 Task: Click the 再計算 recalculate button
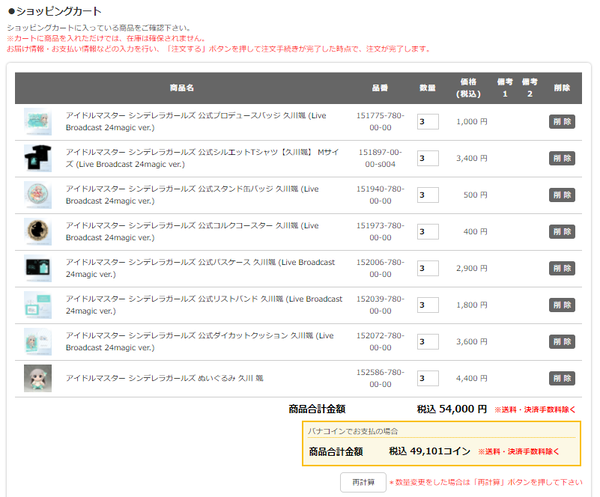[x=363, y=482]
